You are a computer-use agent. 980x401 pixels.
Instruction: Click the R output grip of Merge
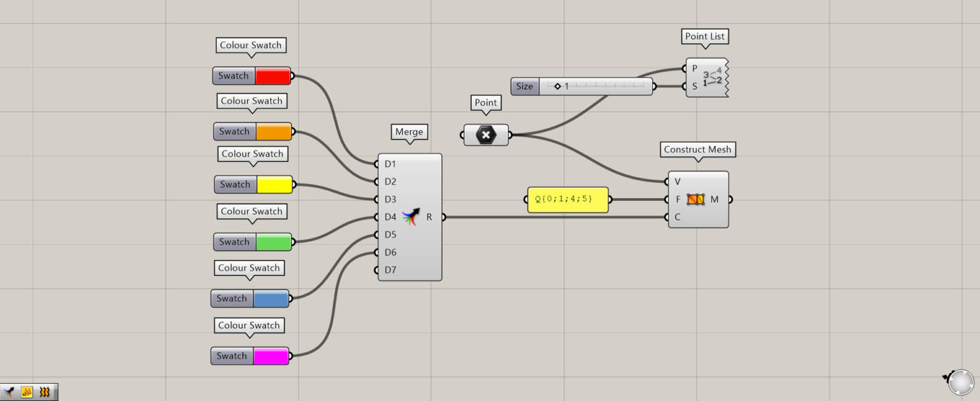click(442, 217)
